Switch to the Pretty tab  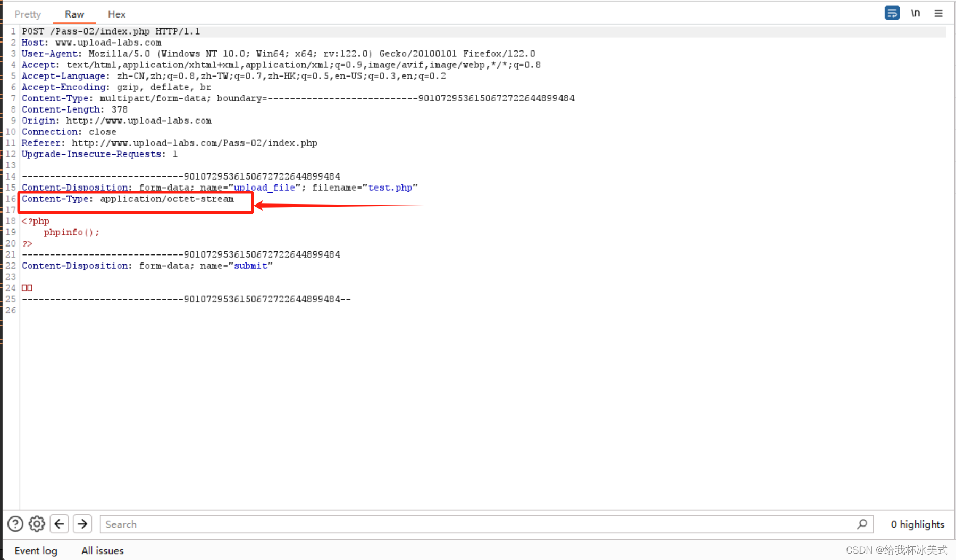point(27,14)
